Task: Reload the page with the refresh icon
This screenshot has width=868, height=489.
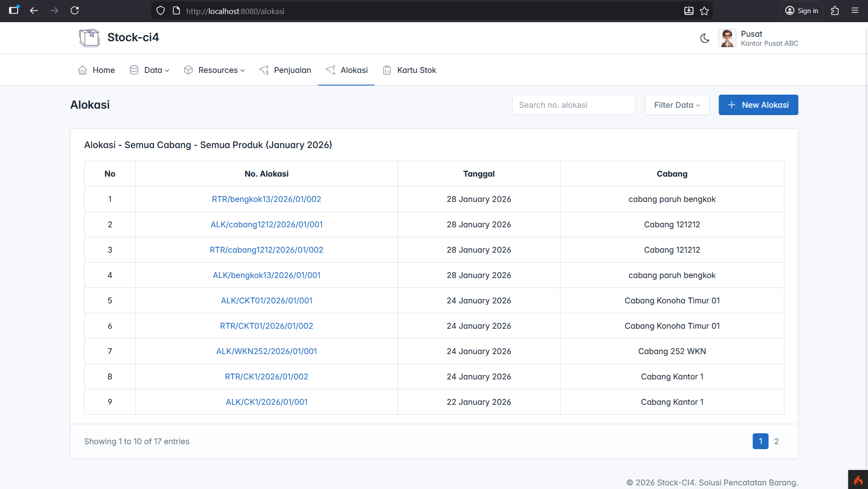Action: pos(75,10)
